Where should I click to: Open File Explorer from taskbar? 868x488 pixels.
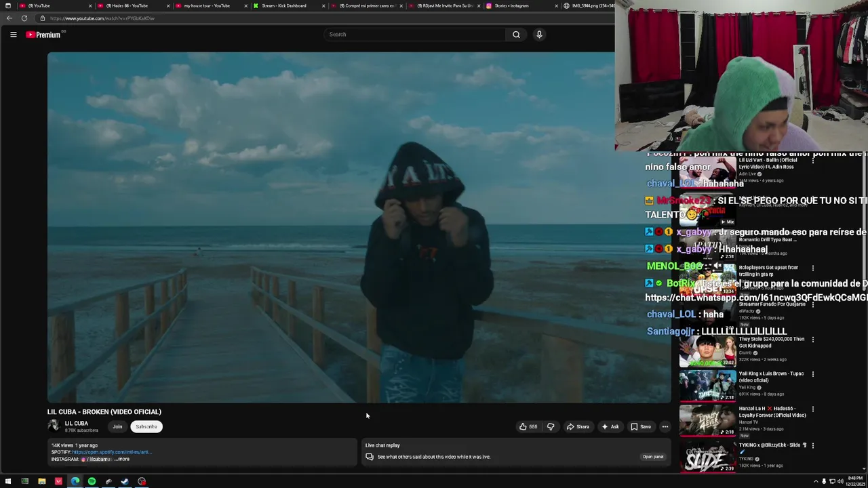41,482
